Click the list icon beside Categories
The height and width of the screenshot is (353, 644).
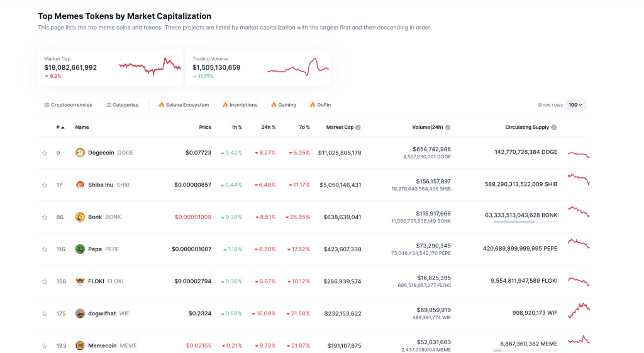(108, 105)
